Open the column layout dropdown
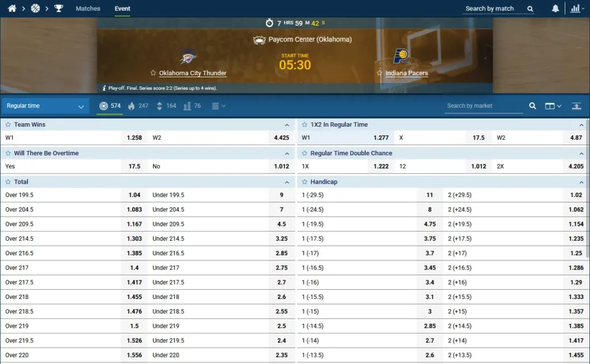590x364 pixels. pyautogui.click(x=553, y=106)
